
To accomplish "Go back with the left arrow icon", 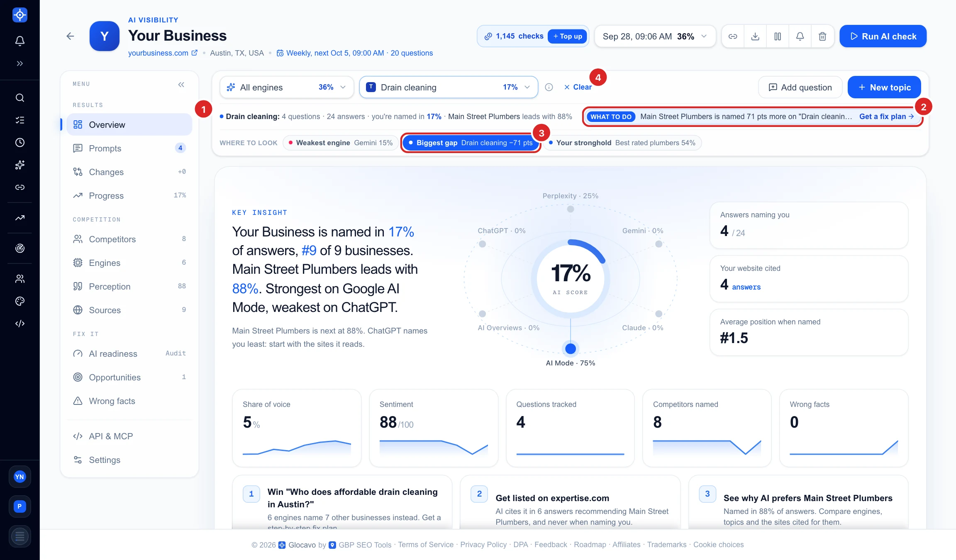I will 70,36.
